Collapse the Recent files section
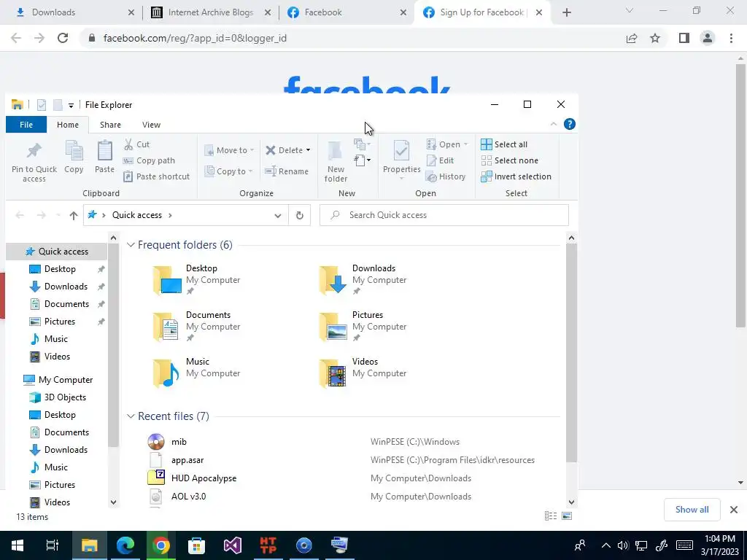The height and width of the screenshot is (560, 747). pos(131,416)
